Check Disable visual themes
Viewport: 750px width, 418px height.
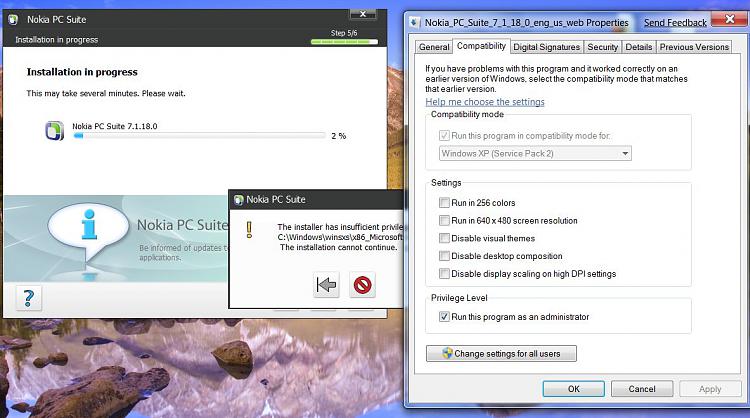[x=444, y=238]
